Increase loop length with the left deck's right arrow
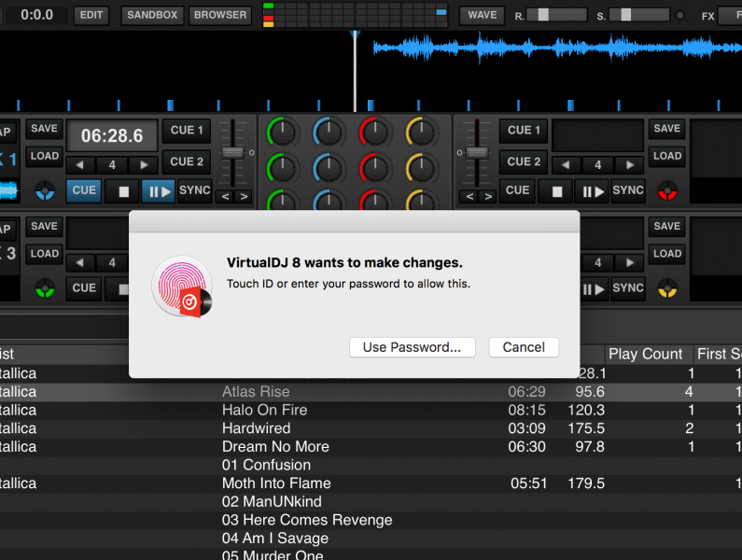This screenshot has width=742, height=560. [143, 165]
